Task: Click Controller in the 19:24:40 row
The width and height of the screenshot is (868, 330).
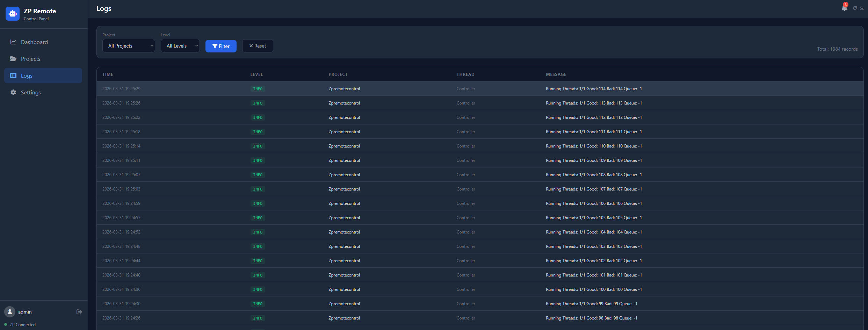Action: pyautogui.click(x=466, y=275)
